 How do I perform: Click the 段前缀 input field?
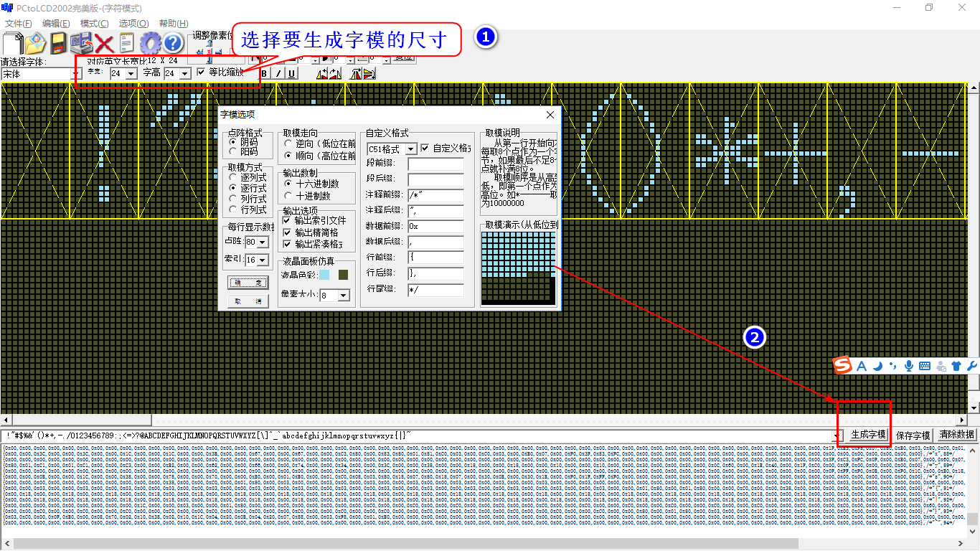point(435,164)
